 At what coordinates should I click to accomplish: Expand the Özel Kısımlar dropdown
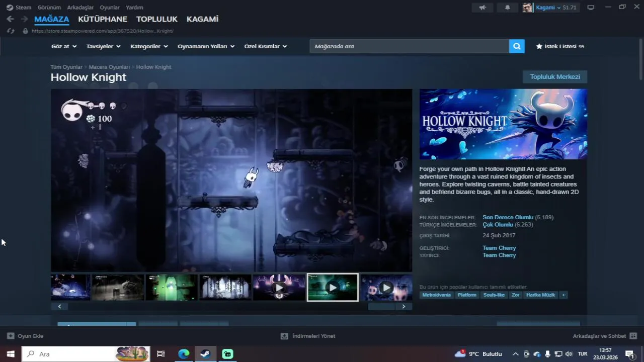[266, 46]
